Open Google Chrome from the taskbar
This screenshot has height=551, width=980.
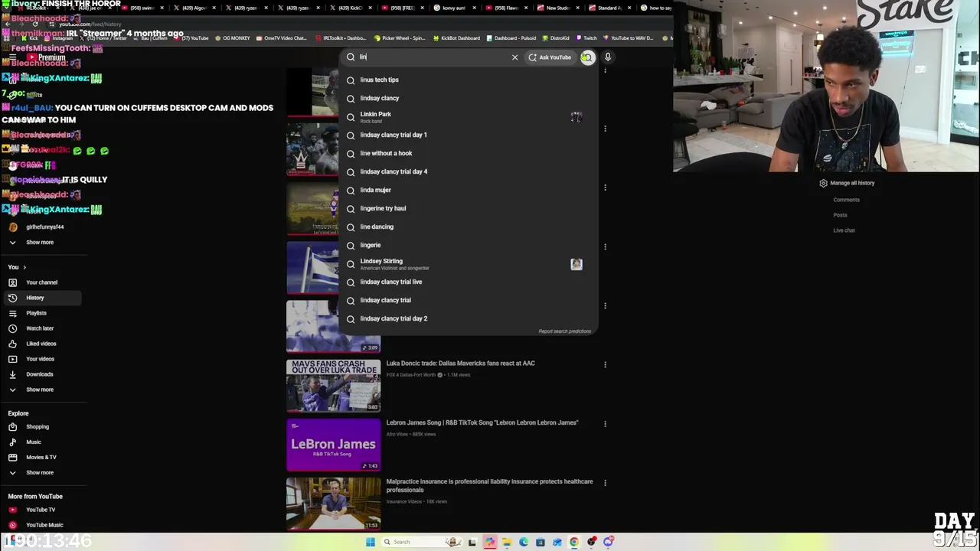click(574, 542)
